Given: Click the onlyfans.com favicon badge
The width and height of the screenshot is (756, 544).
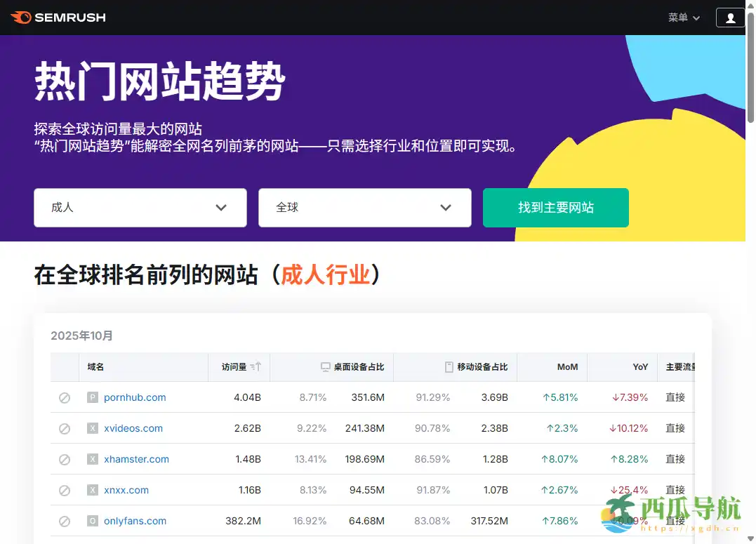Looking at the screenshot, I should click(x=92, y=521).
